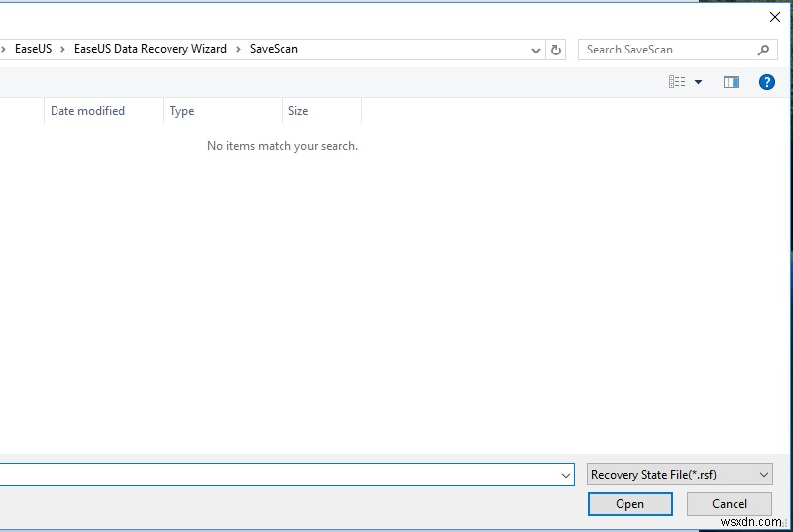Image resolution: width=793 pixels, height=532 pixels.
Task: Cancel the file dialog
Action: pyautogui.click(x=729, y=503)
